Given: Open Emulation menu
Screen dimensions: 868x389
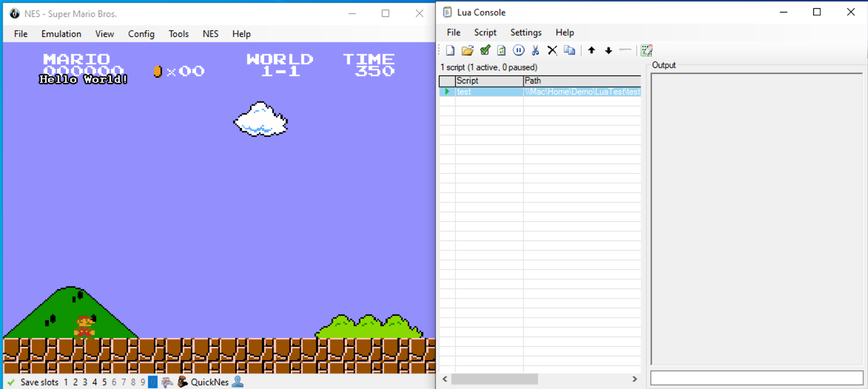Looking at the screenshot, I should [x=61, y=34].
